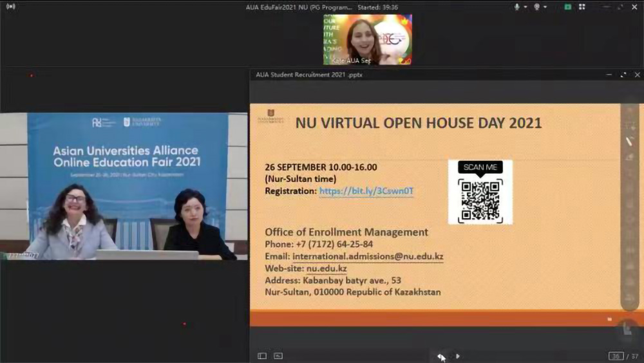This screenshot has height=363, width=644.
Task: Click 'NU VIRTUAL OPEN HOUSE DAY 2021' title
Action: [x=419, y=123]
